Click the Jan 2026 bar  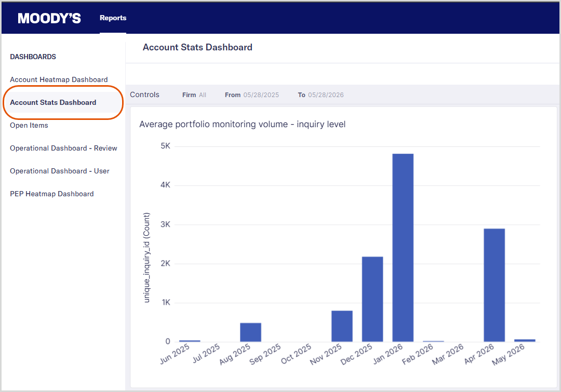pyautogui.click(x=403, y=248)
